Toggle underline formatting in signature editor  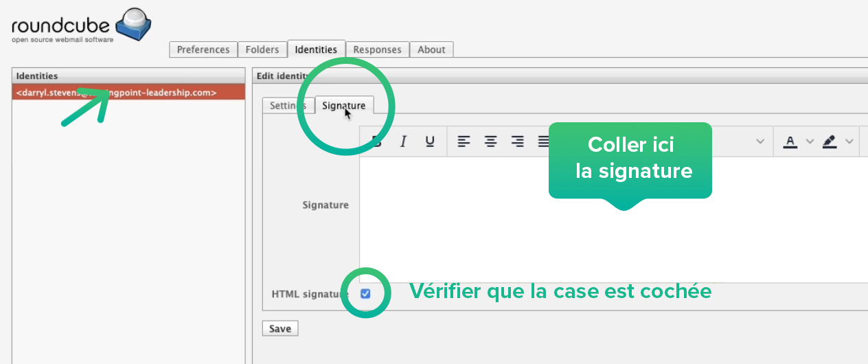(430, 141)
